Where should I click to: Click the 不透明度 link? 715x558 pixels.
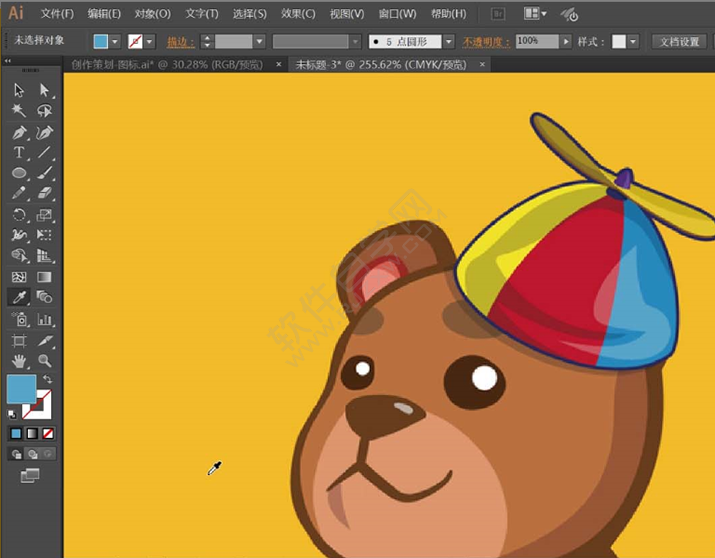point(485,42)
